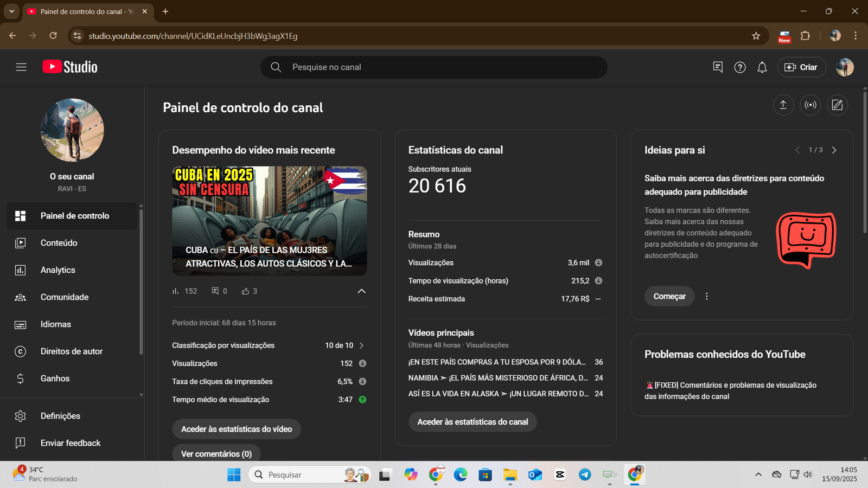The width and height of the screenshot is (868, 488).
Task: Bookmark this page with the star icon
Action: [x=756, y=36]
